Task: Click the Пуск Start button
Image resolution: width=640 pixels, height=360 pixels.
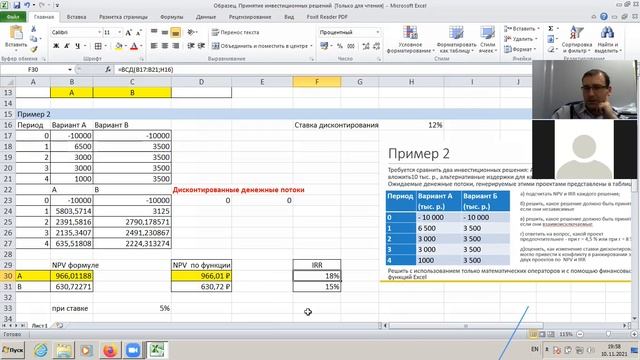Action: tap(12, 350)
